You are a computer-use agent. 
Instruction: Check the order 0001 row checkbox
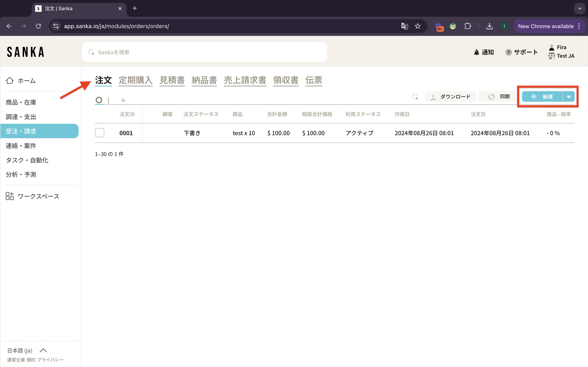pyautogui.click(x=100, y=133)
